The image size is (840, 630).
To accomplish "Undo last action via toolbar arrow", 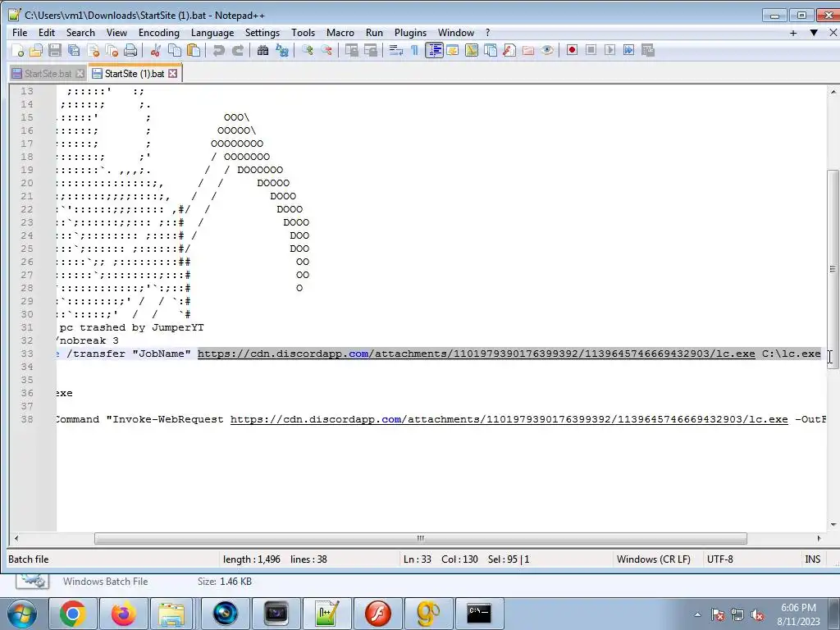I will click(x=218, y=50).
